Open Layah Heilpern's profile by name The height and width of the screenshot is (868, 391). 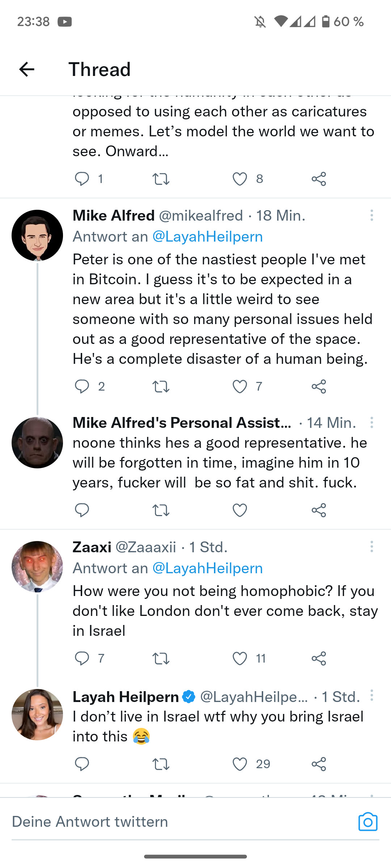click(x=126, y=697)
